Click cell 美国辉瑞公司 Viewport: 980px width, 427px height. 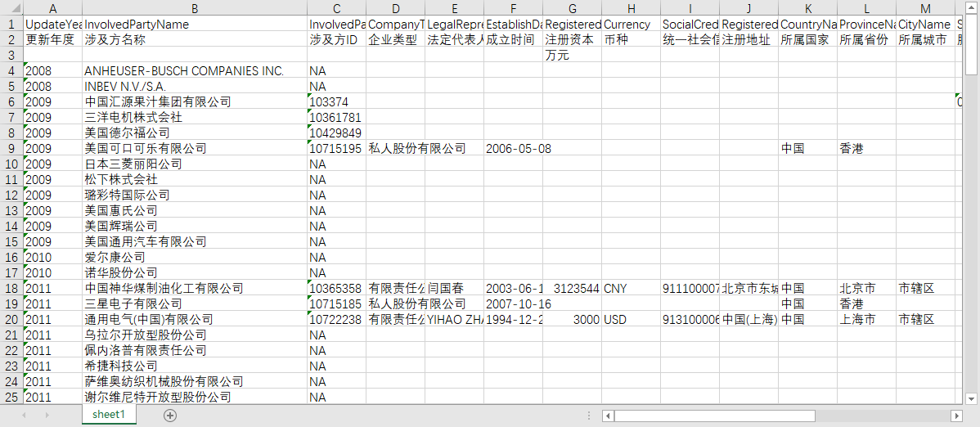pyautogui.click(x=195, y=226)
